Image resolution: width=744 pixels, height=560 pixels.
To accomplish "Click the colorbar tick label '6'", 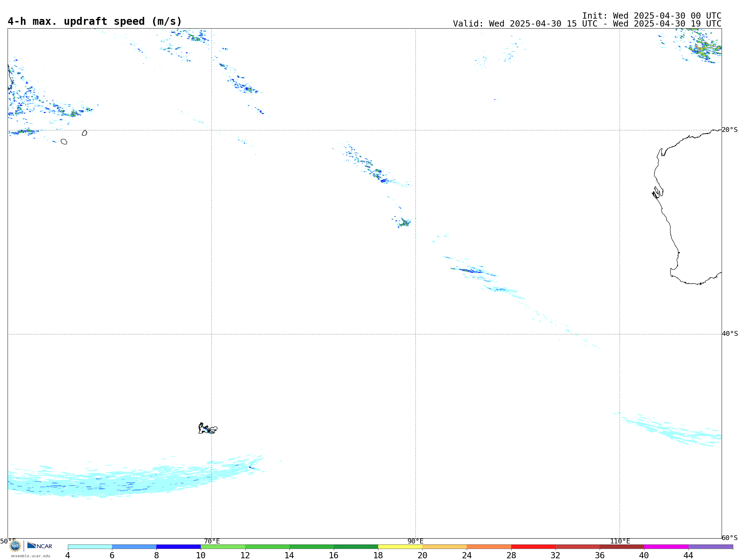I will coord(112,555).
